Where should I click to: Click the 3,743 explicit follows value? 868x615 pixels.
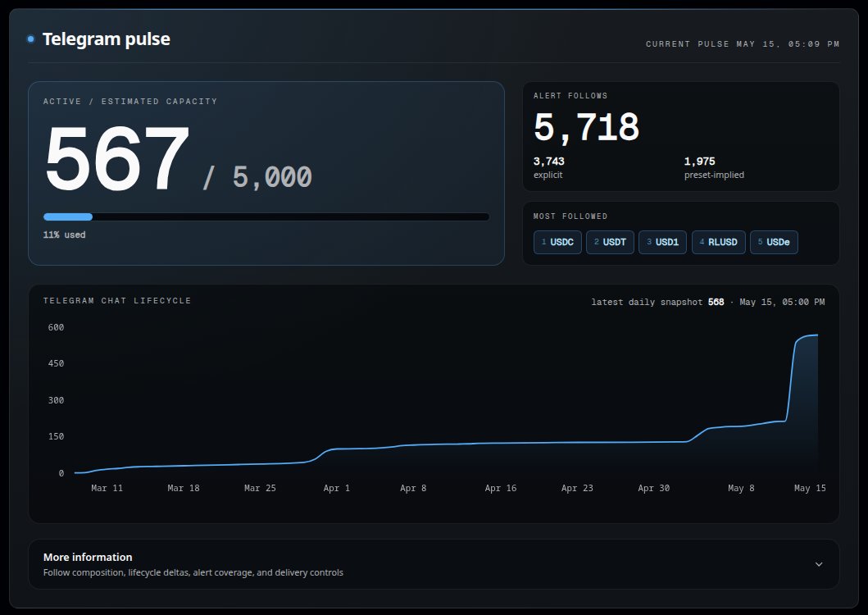[x=548, y=162]
